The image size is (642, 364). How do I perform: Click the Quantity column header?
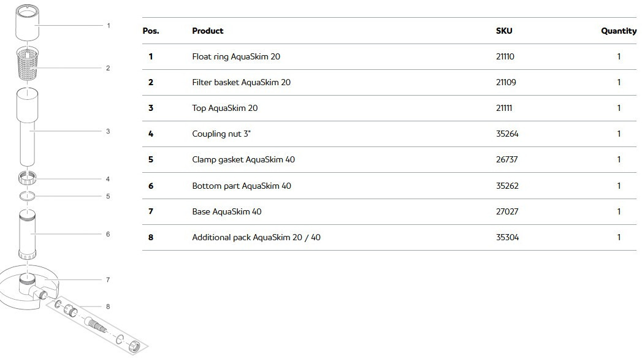coord(618,31)
